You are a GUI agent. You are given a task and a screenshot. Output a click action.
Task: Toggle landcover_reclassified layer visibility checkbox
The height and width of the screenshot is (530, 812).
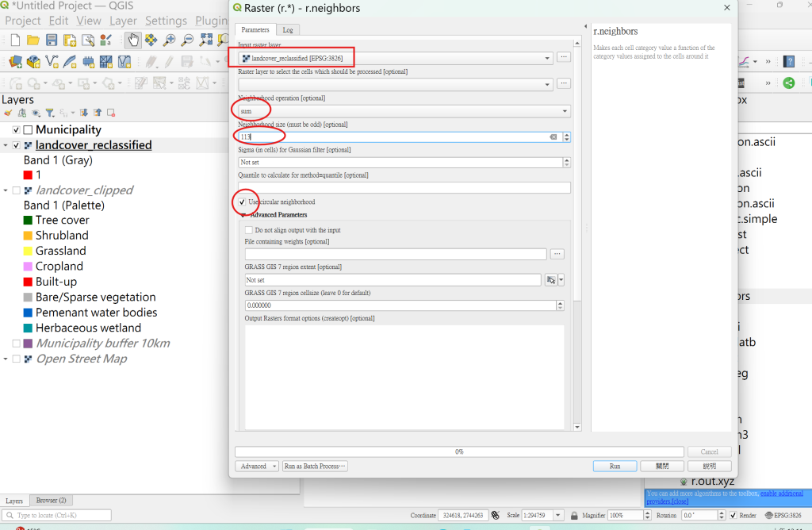tap(16, 145)
